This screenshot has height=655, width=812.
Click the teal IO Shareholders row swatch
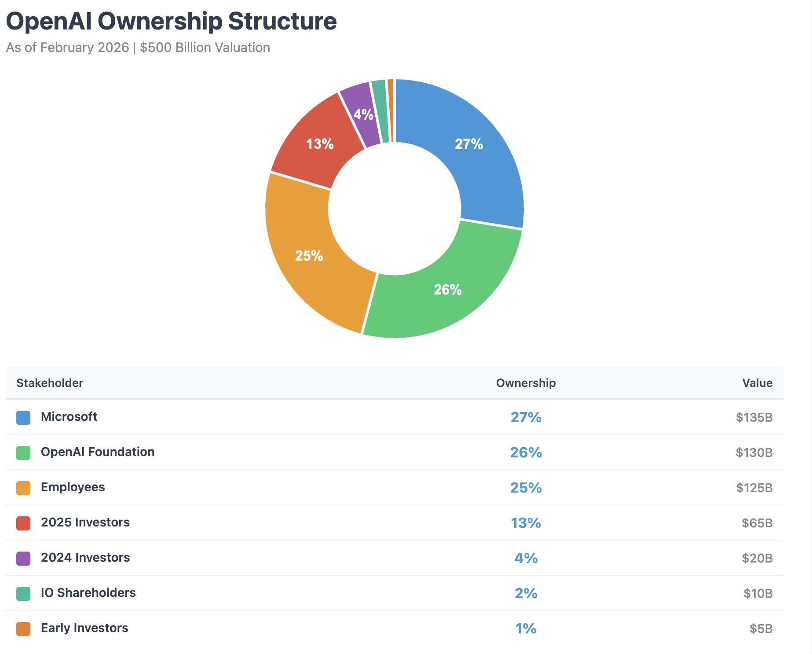click(23, 593)
